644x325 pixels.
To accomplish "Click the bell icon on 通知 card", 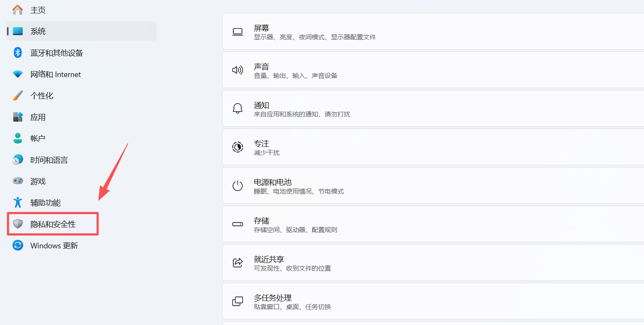I will pyautogui.click(x=238, y=109).
